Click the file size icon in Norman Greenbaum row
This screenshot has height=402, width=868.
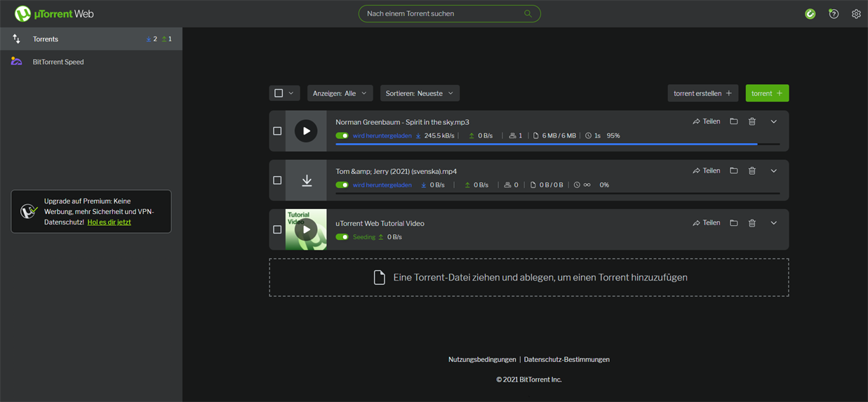tap(536, 135)
